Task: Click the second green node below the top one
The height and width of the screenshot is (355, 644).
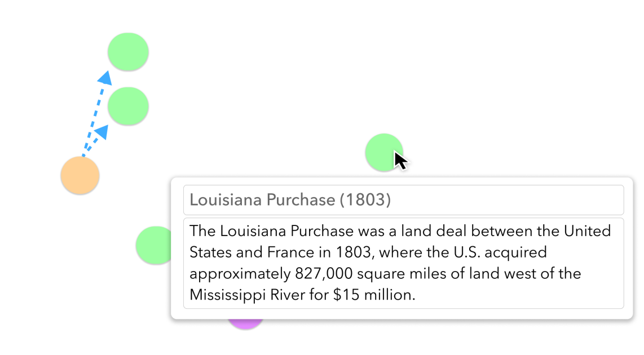Action: click(128, 106)
